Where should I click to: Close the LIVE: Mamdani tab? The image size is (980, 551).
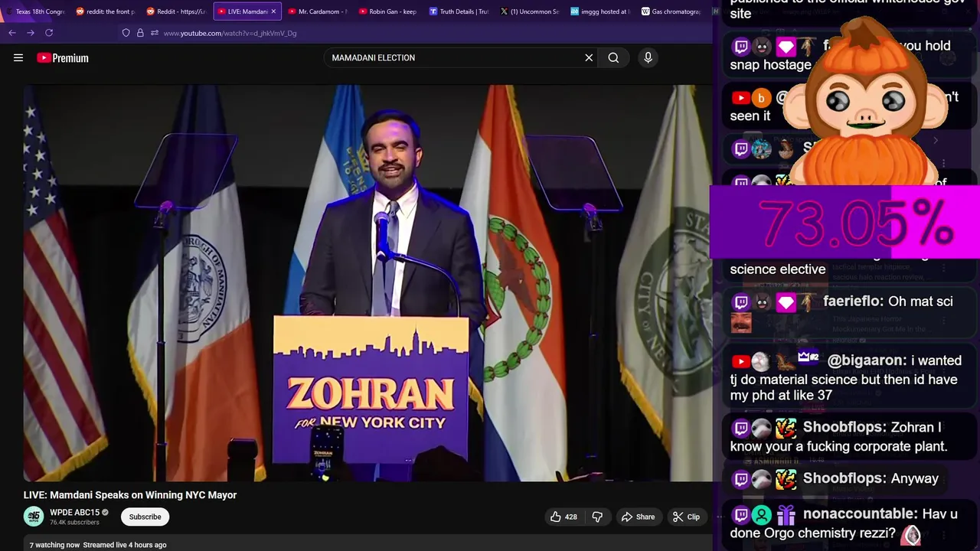273,11
